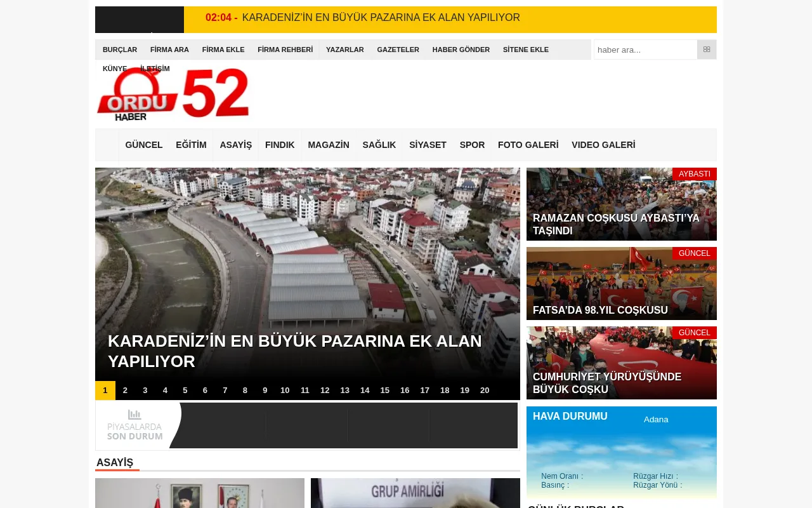812x508 pixels.
Task: Open the FOTO GALERİ tab
Action: (528, 145)
